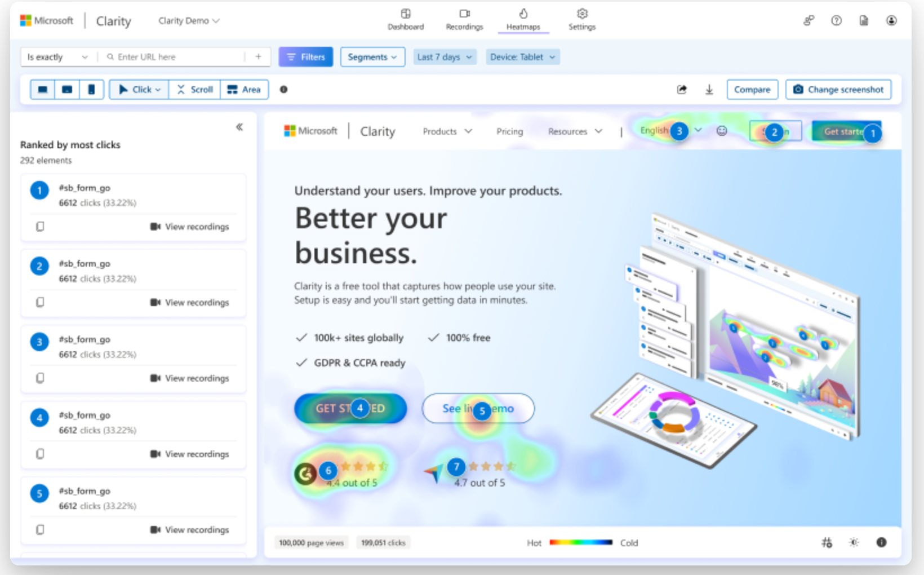Click heatmap marker 2 on sign-in button
924x575 pixels.
click(775, 132)
